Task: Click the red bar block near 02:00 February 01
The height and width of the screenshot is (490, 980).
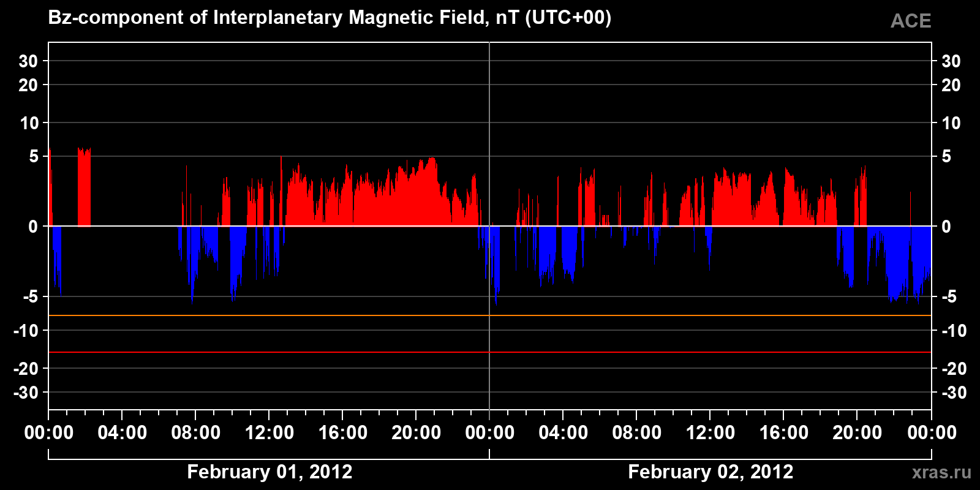Action: pyautogui.click(x=84, y=187)
